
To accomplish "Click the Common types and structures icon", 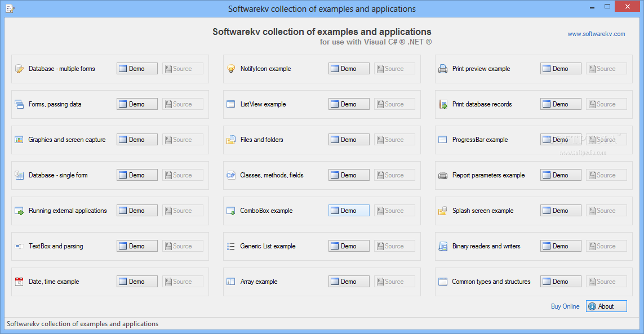I will tap(443, 282).
